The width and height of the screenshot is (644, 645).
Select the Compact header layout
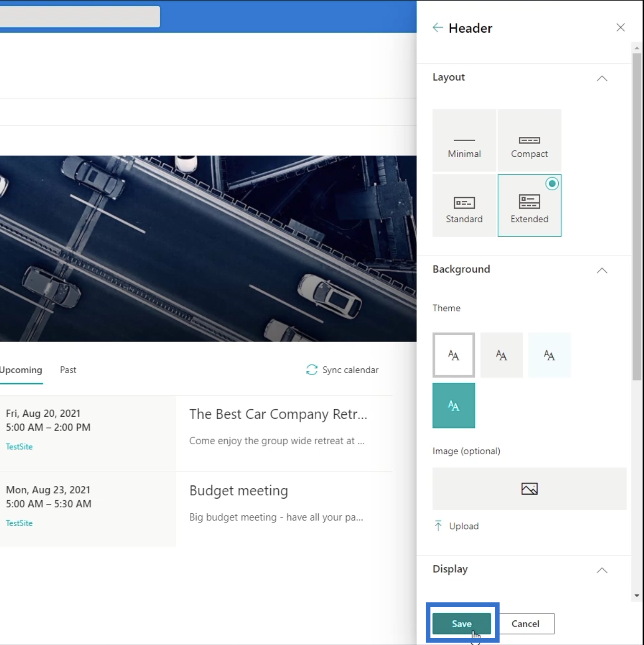point(529,140)
